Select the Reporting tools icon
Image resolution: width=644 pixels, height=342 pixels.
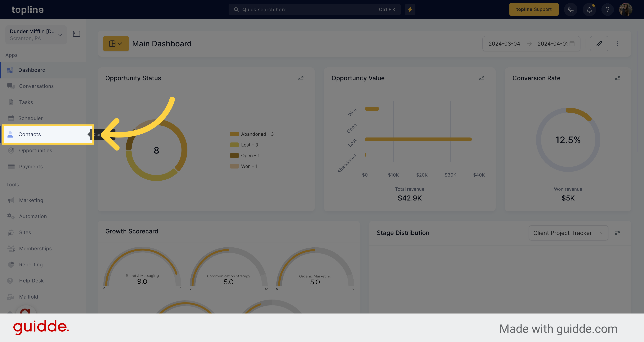coord(11,264)
